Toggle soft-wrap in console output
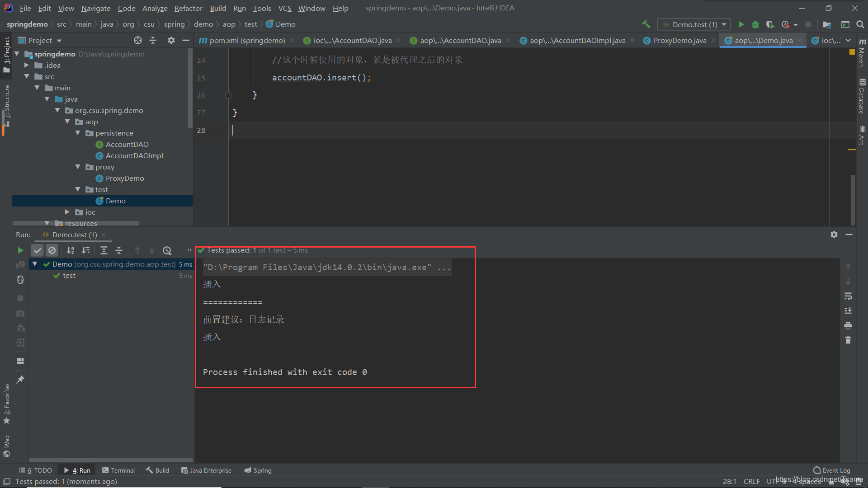Screen dimensions: 868x488 coord(848,296)
